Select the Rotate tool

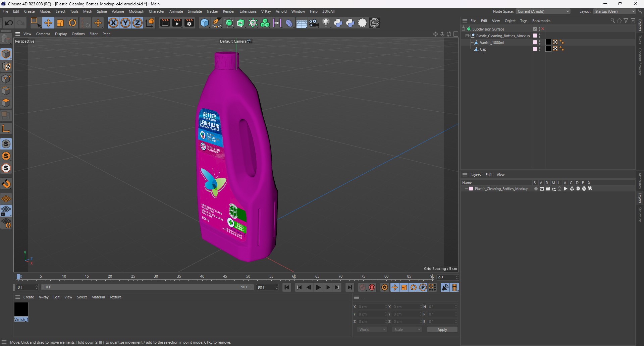pos(72,23)
